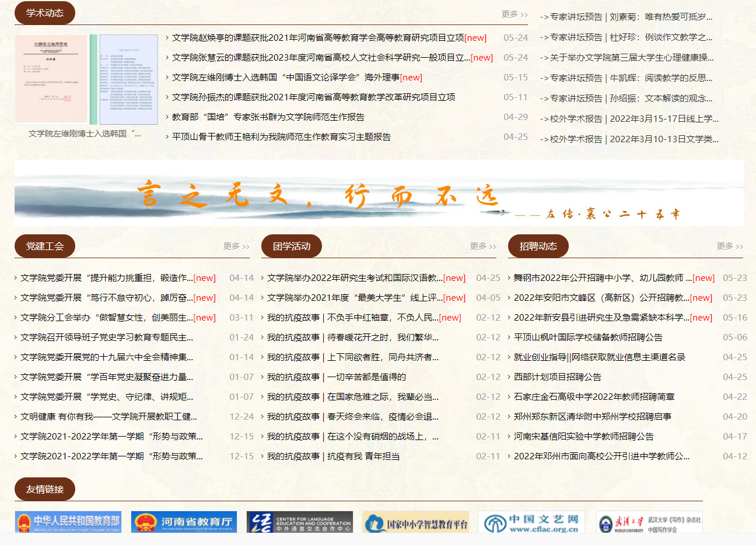
Task: Expand 更多 in 团学活动 section
Action: tap(482, 246)
